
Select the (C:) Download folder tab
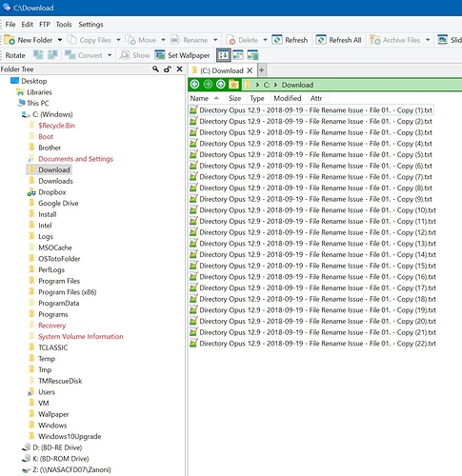(x=222, y=70)
